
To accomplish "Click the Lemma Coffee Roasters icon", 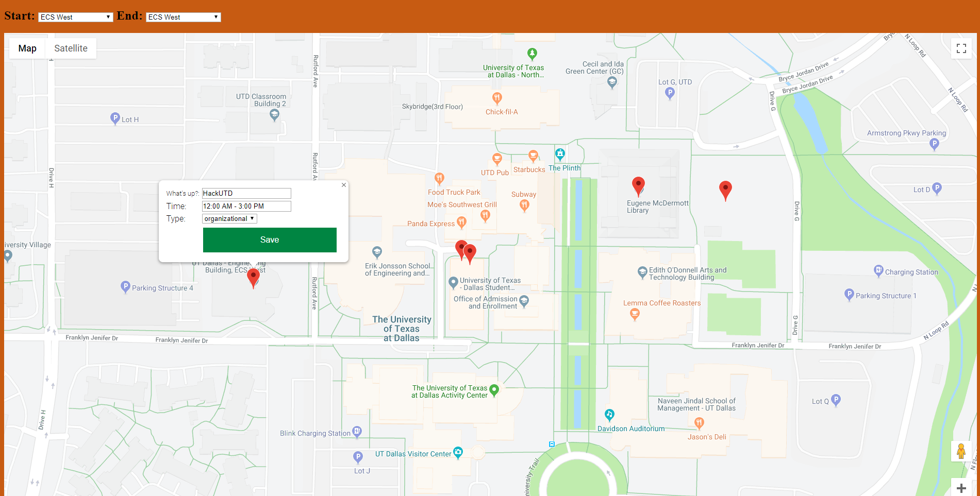I will (635, 315).
